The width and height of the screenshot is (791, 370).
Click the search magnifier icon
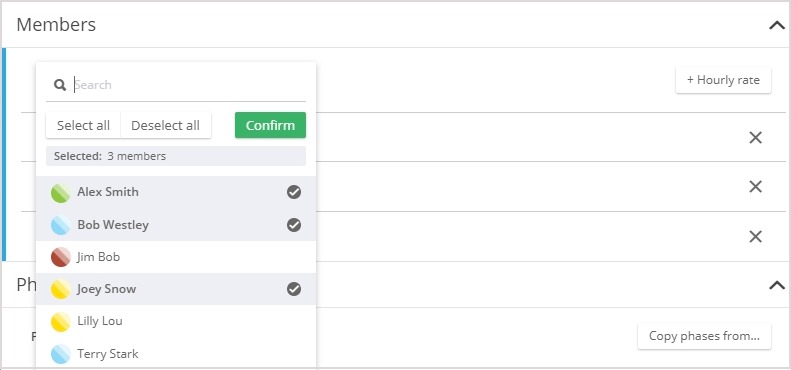tap(60, 85)
